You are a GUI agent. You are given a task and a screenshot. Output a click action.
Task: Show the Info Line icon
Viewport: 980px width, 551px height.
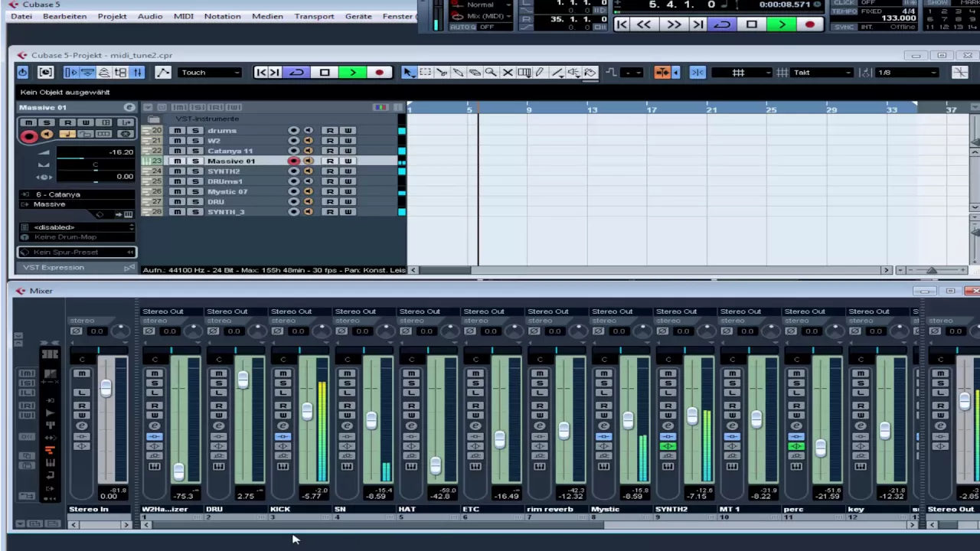click(x=87, y=72)
